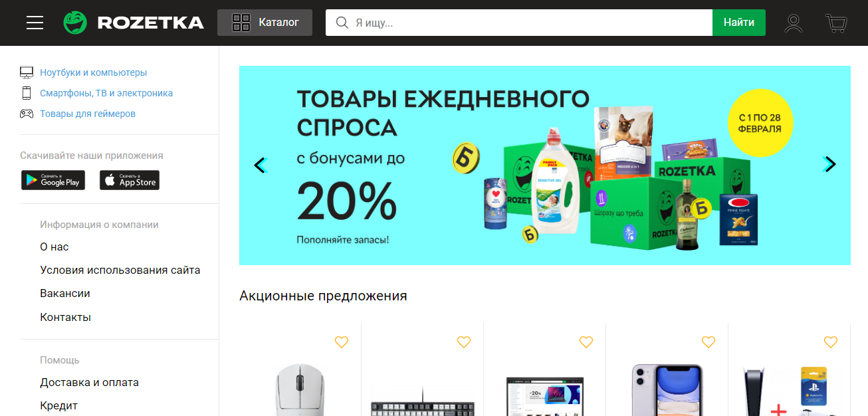Toggle wishlist heart on keyboard product

[x=464, y=342]
